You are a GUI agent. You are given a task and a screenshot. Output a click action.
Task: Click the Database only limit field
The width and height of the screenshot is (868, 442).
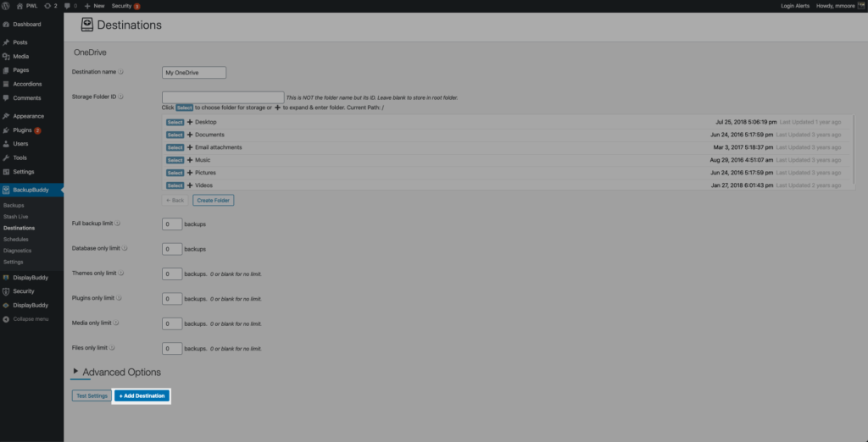coord(172,249)
